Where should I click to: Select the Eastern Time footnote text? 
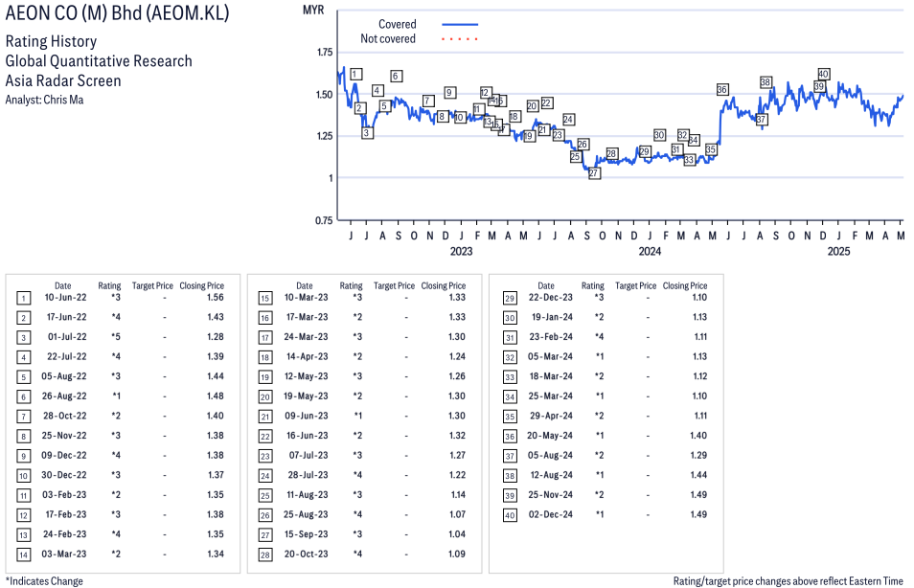click(788, 581)
